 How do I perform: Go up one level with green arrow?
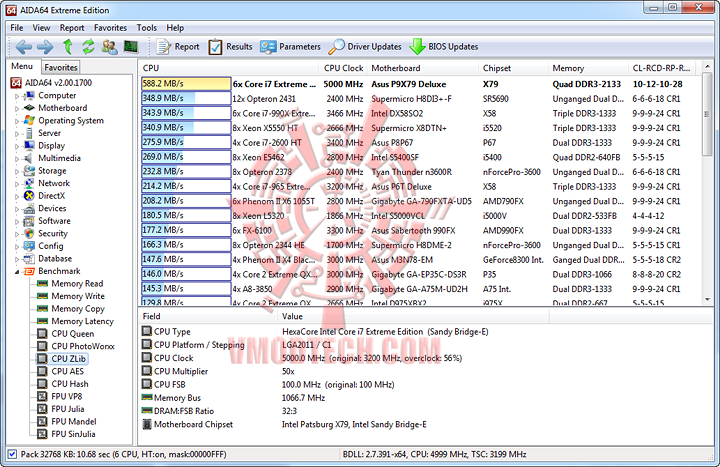click(x=68, y=46)
